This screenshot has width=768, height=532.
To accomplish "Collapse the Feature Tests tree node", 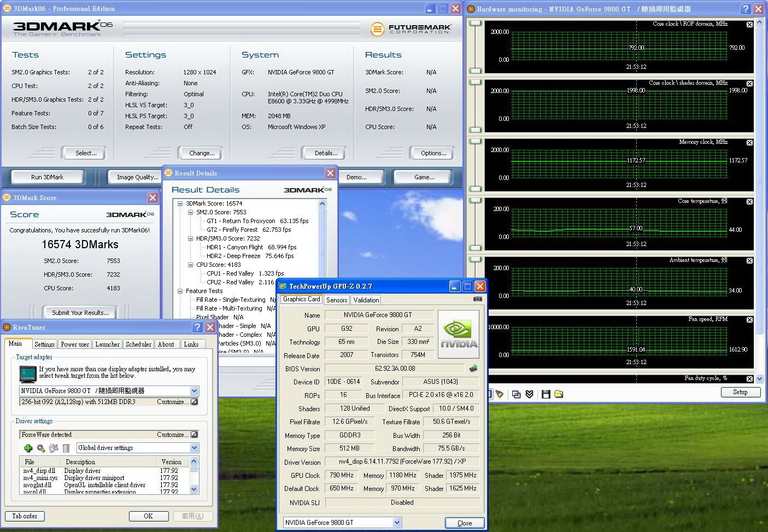I will click(180, 291).
